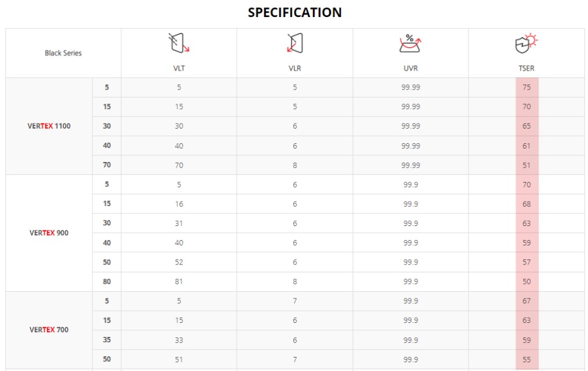This screenshot has width=588, height=371.
Task: Select the VERTEX 900 grade 80 row label
Action: click(x=107, y=281)
